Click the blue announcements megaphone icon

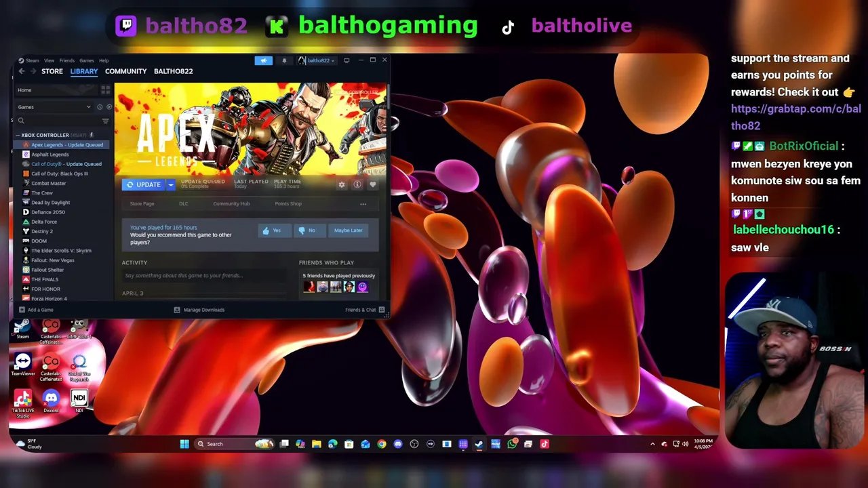pos(264,60)
